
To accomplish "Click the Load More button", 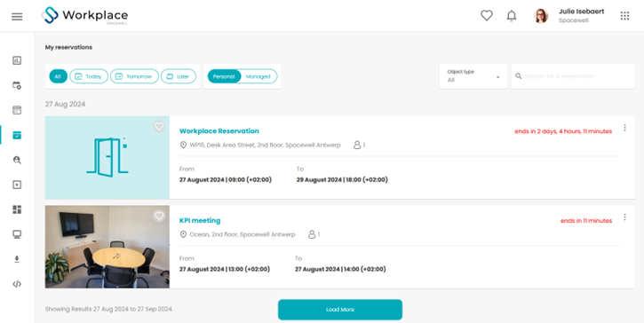I will pos(340,310).
